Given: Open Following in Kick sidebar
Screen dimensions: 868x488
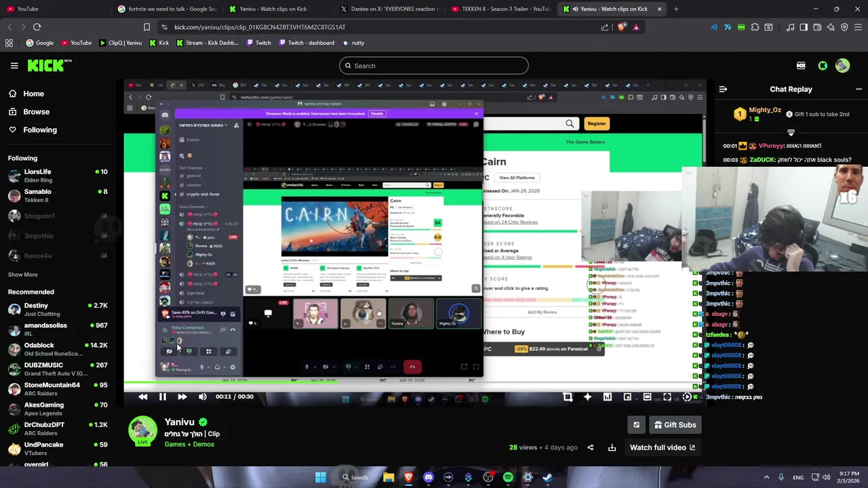Looking at the screenshot, I should (x=40, y=129).
